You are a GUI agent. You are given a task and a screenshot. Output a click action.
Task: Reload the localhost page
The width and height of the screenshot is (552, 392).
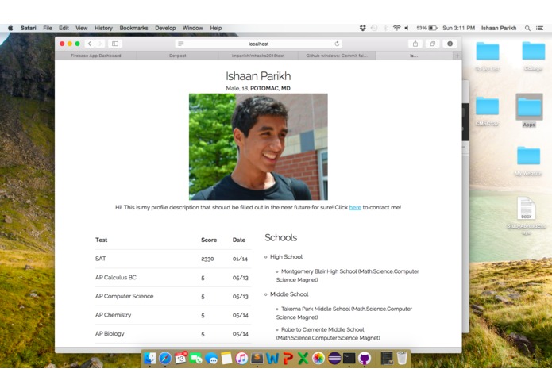tap(337, 44)
